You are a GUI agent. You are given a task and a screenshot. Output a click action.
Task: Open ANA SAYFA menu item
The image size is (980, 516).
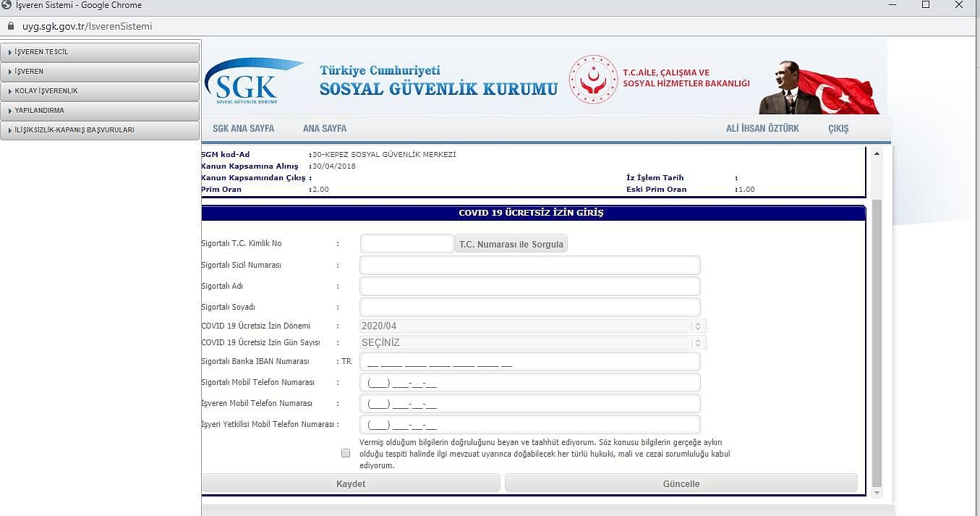pyautogui.click(x=325, y=128)
